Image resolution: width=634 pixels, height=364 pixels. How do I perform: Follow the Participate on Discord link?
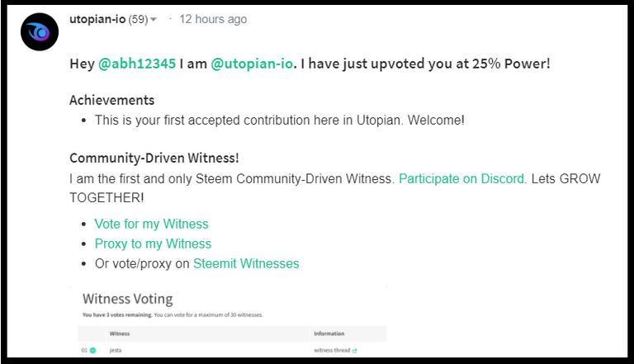tap(461, 178)
